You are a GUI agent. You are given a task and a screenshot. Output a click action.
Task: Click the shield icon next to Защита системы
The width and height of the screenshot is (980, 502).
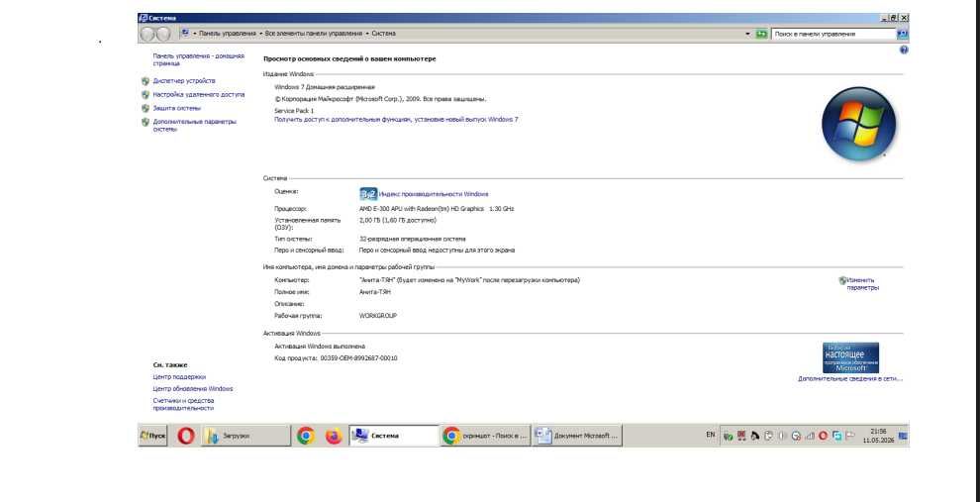(145, 108)
